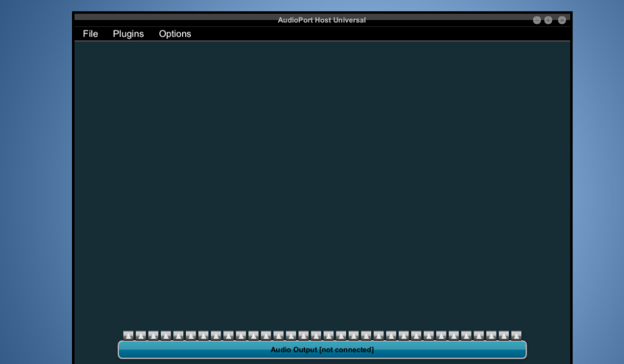
Task: Click the AudioPort Host Universal title text
Action: [322, 20]
